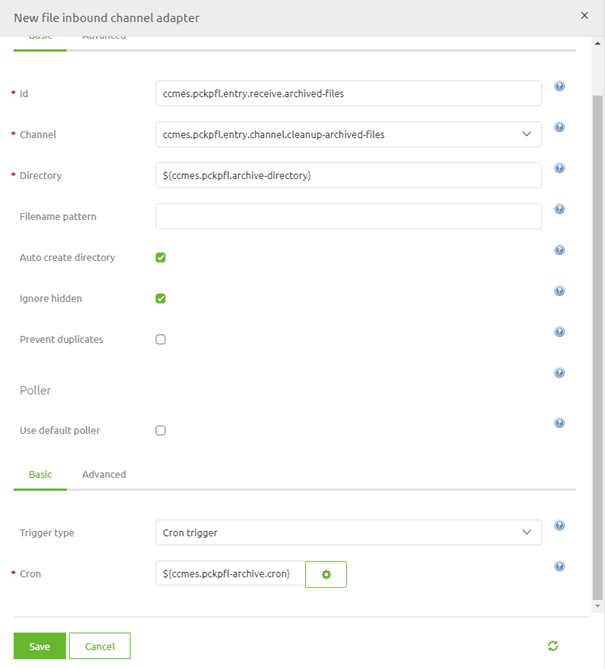Save the channel adapter
The height and width of the screenshot is (669, 605).
[40, 646]
